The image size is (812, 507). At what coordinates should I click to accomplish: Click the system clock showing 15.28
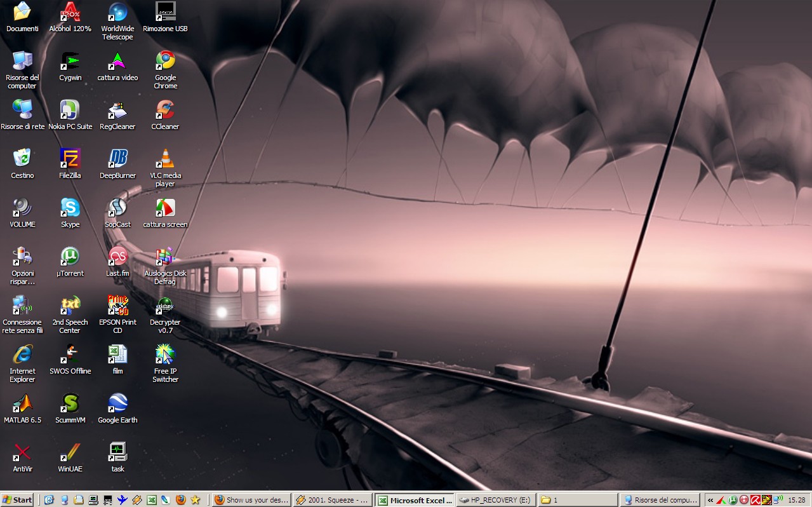tap(796, 500)
